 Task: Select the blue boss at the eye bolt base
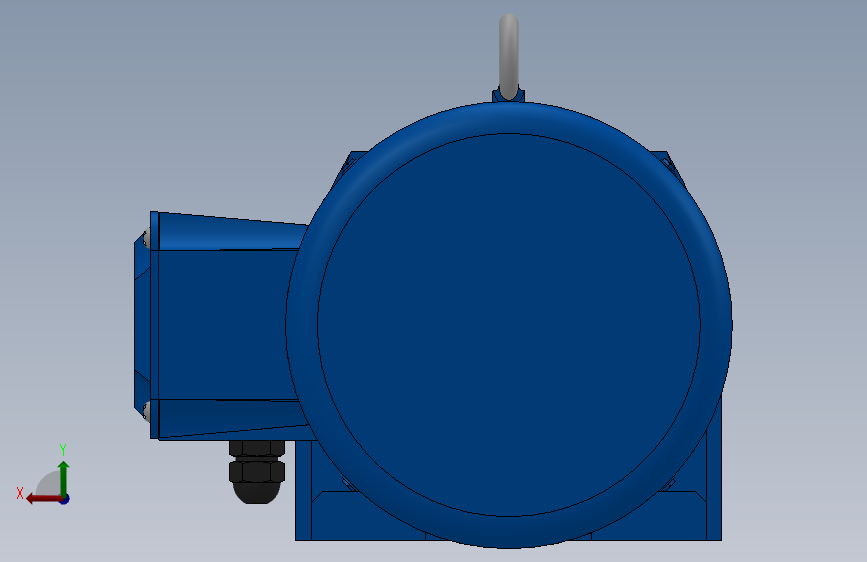[509, 96]
